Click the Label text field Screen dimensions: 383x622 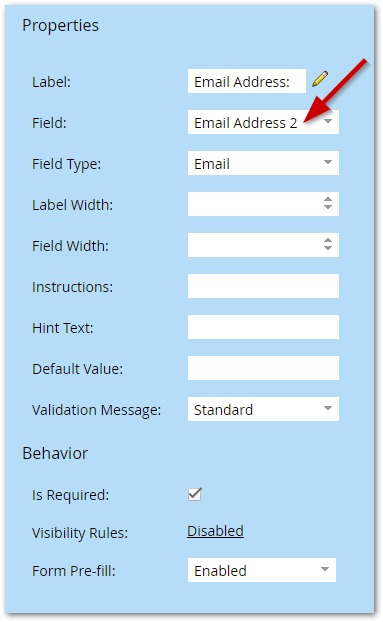247,81
